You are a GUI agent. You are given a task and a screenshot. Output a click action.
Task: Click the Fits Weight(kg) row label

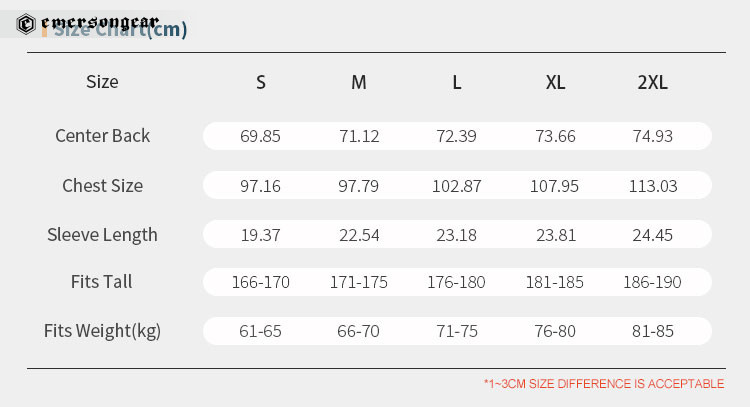[102, 331]
